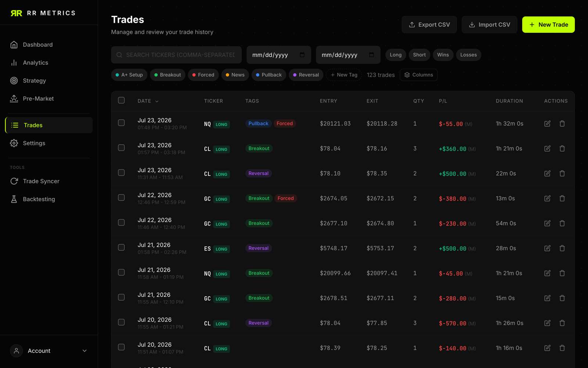This screenshot has height=368, width=588.
Task: Edit the GC trade with P/L $-230.00
Action: (547, 223)
